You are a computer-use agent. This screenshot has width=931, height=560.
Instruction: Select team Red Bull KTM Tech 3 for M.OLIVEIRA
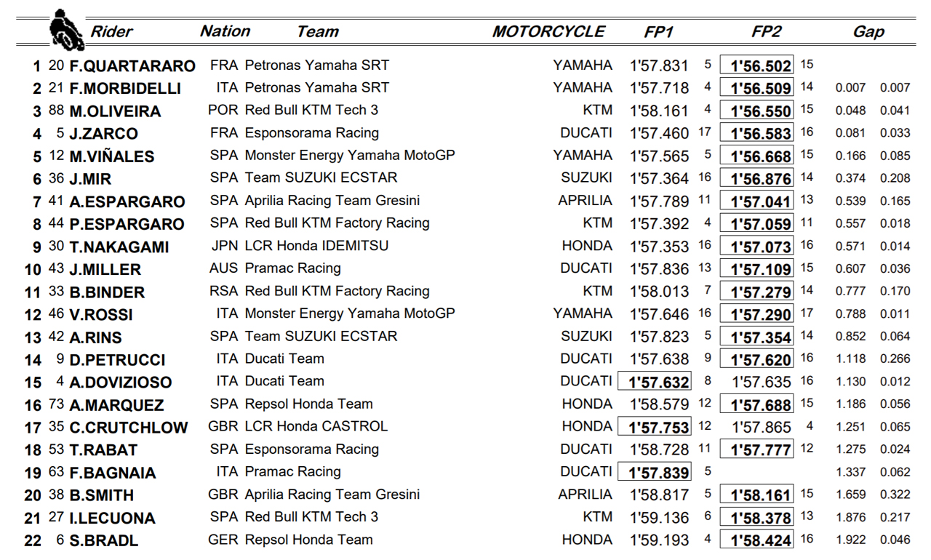(x=311, y=110)
